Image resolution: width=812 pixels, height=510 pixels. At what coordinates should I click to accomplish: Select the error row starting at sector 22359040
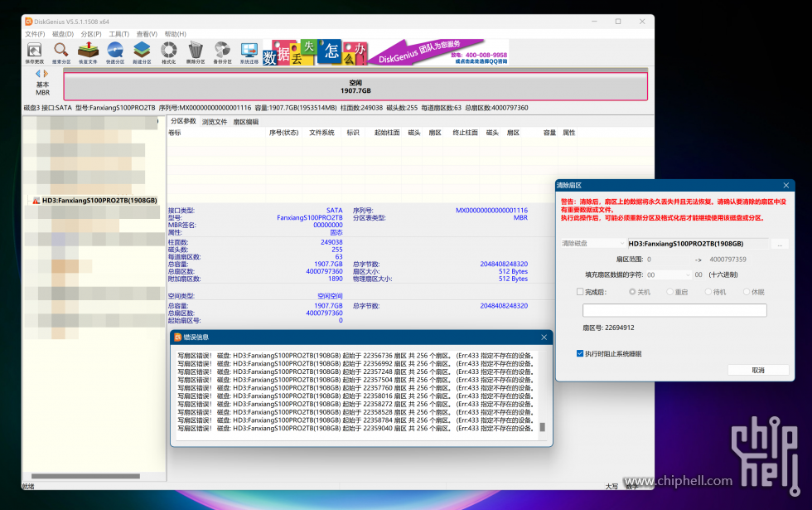[355, 428]
